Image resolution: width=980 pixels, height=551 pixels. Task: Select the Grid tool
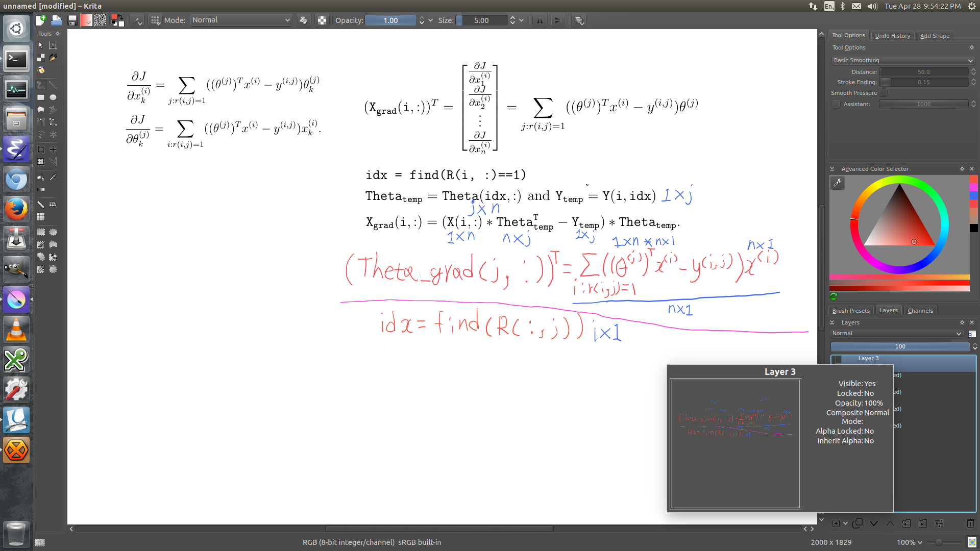click(41, 217)
